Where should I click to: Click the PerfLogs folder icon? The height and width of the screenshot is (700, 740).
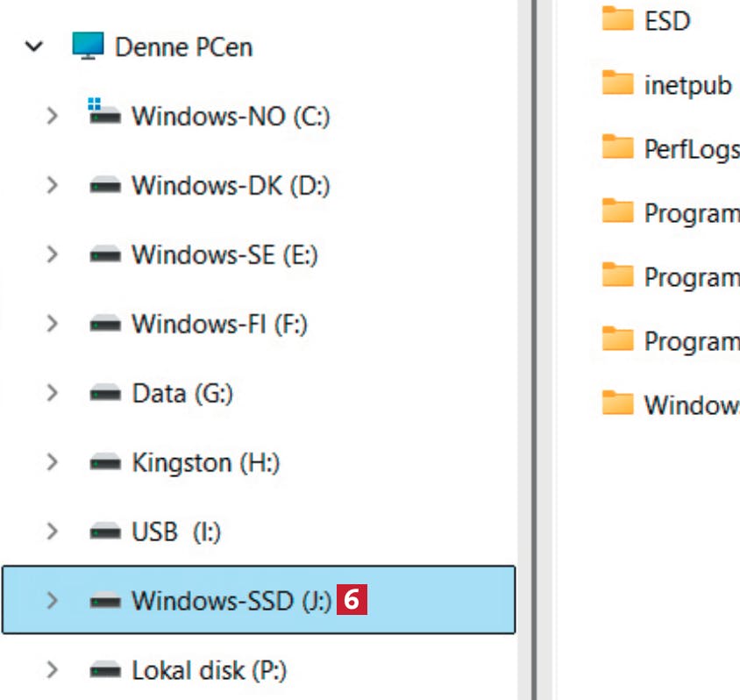[618, 146]
